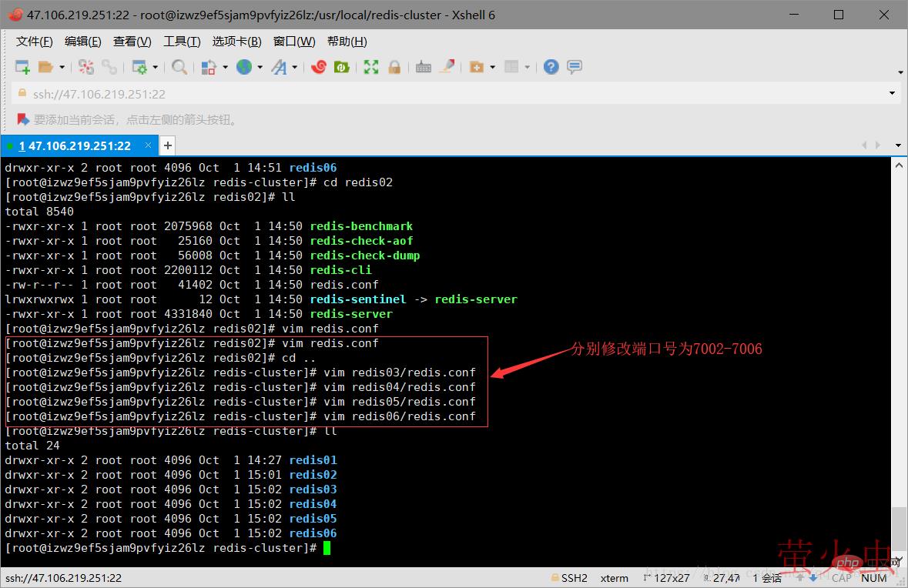Open the address bar history dropdown
The image size is (908, 588).
[893, 94]
